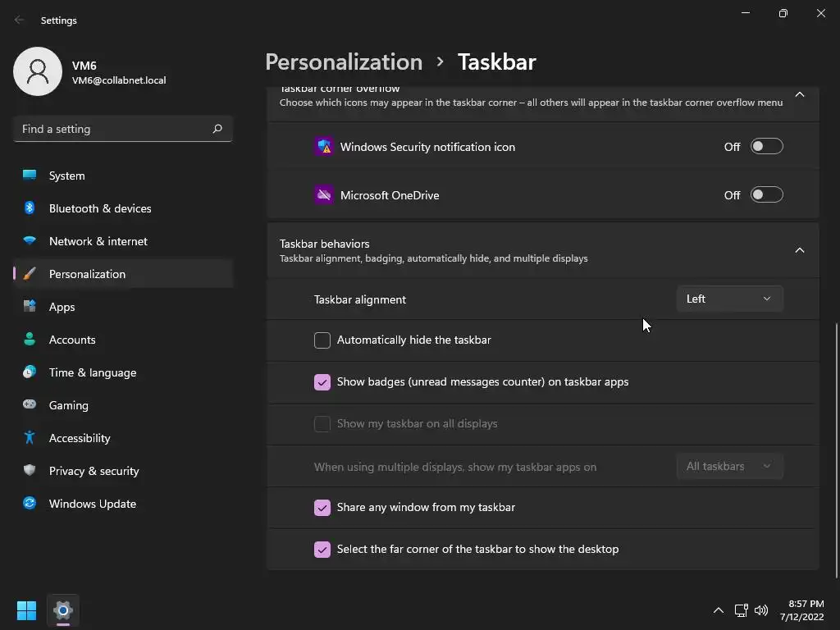Screen dimensions: 840x630
Task: Click the Windows Security shield icon
Action: coord(324,147)
